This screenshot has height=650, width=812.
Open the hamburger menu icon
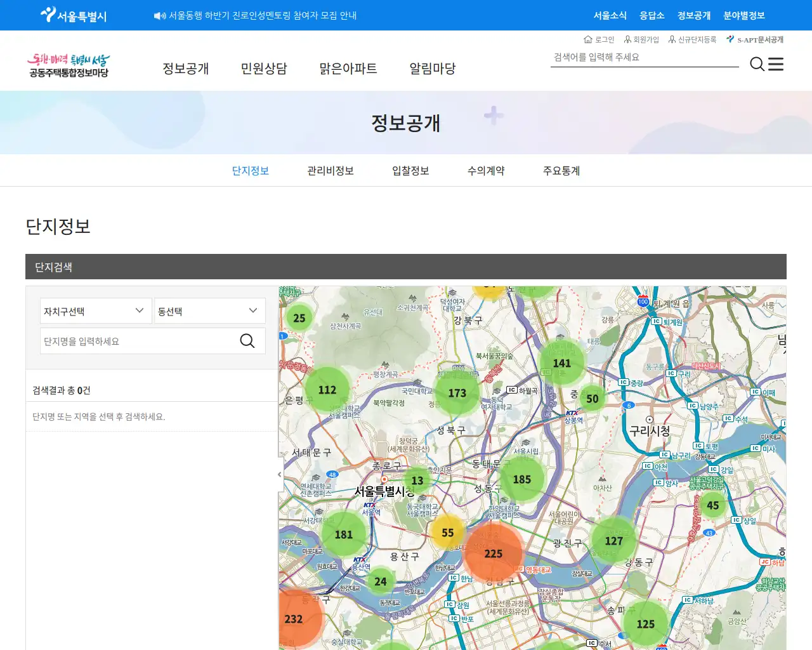(775, 64)
